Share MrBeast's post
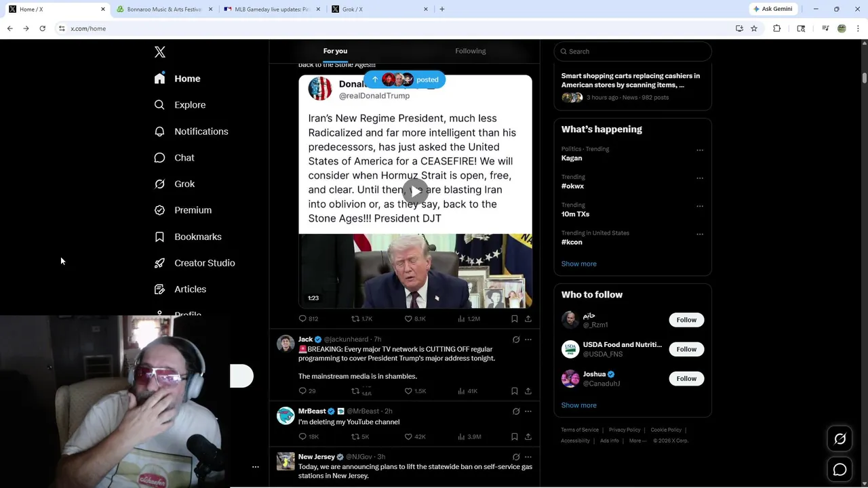Viewport: 868px width, 488px height. 528,437
